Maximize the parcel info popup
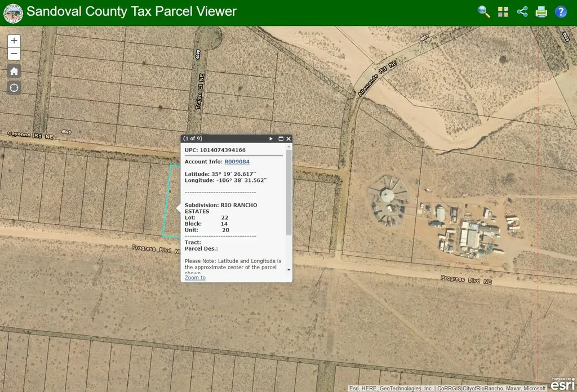Image resolution: width=577 pixels, height=392 pixels. [281, 139]
